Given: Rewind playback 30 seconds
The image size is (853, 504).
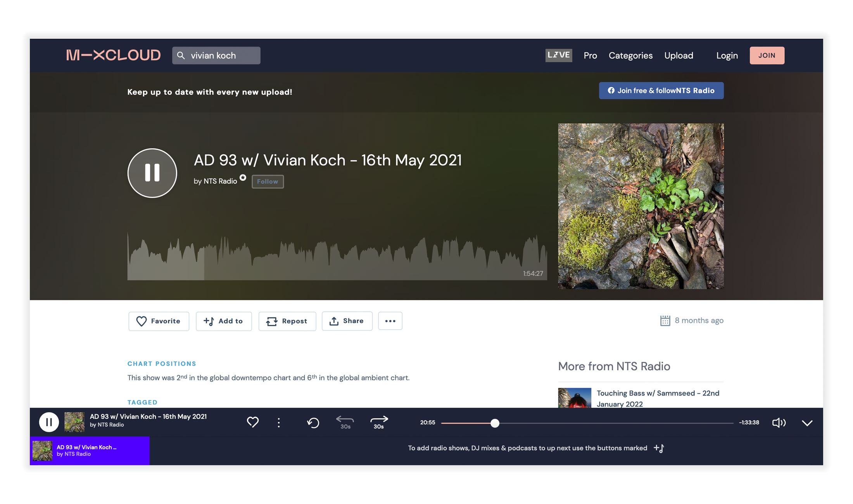Looking at the screenshot, I should pyautogui.click(x=344, y=422).
